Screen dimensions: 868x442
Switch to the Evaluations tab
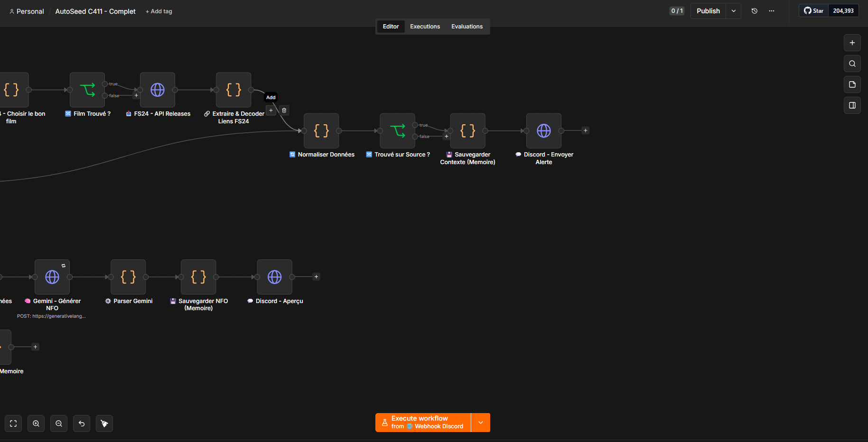coord(467,27)
